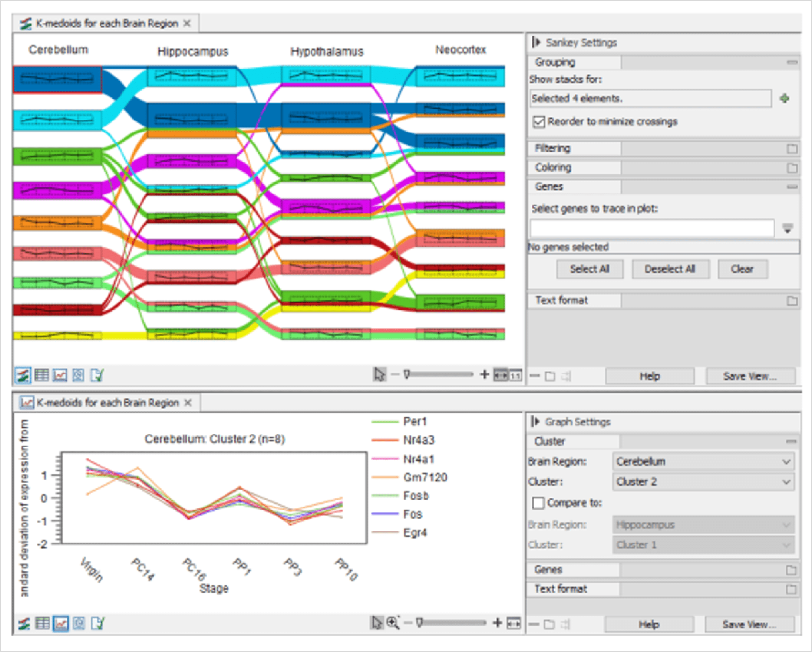Click Save View button in Graph Settings panel
Viewport: 812px width, 652px height.
(x=749, y=624)
